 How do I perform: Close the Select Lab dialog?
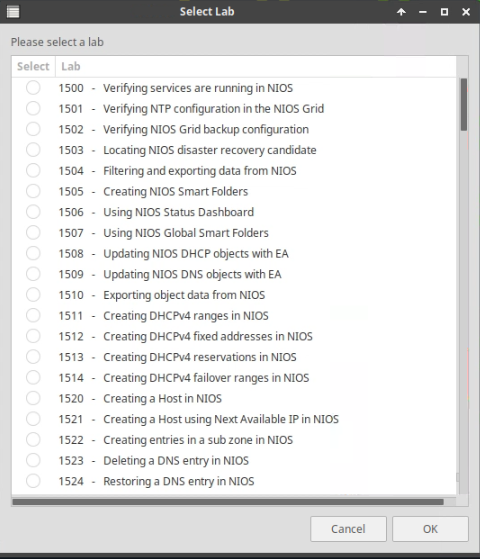coord(466,12)
